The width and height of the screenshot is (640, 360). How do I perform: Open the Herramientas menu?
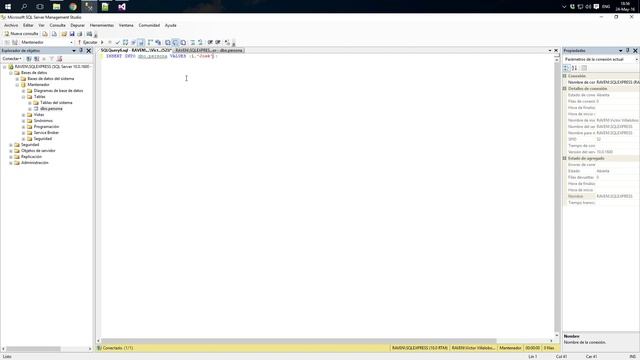[x=102, y=25]
